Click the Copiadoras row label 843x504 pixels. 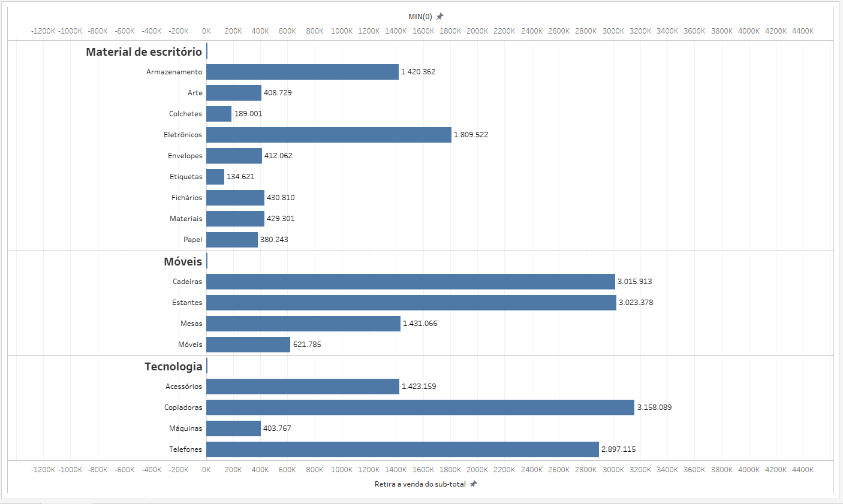183,408
